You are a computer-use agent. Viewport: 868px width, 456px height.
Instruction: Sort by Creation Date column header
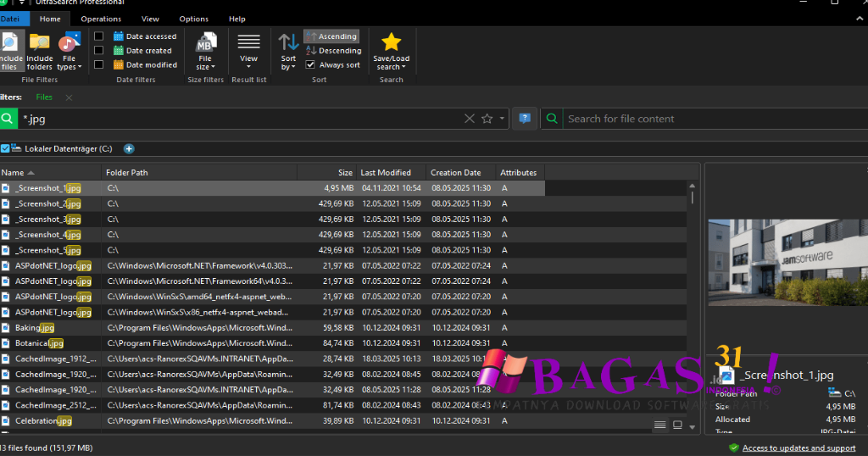460,173
